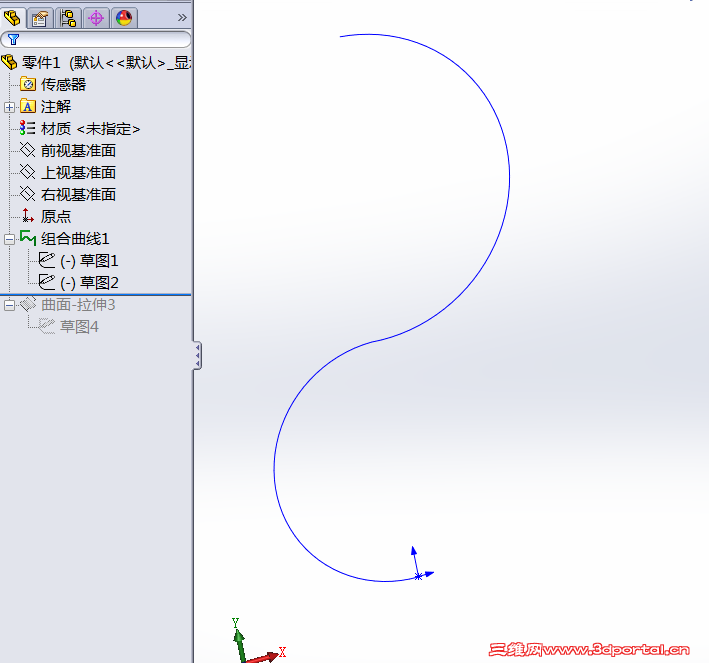This screenshot has height=663, width=709.
Task: Select the 注解 annotations item
Action: coord(56,107)
